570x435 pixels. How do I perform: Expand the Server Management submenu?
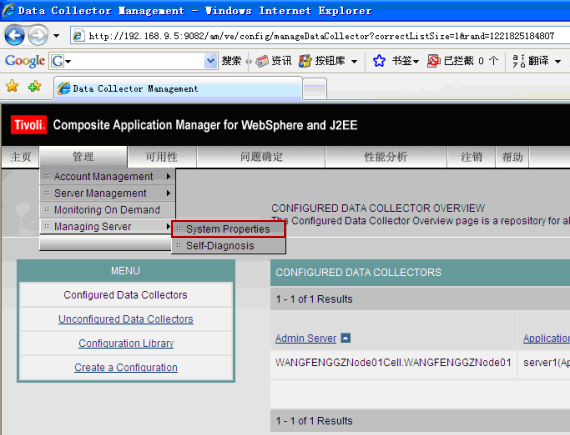point(107,193)
